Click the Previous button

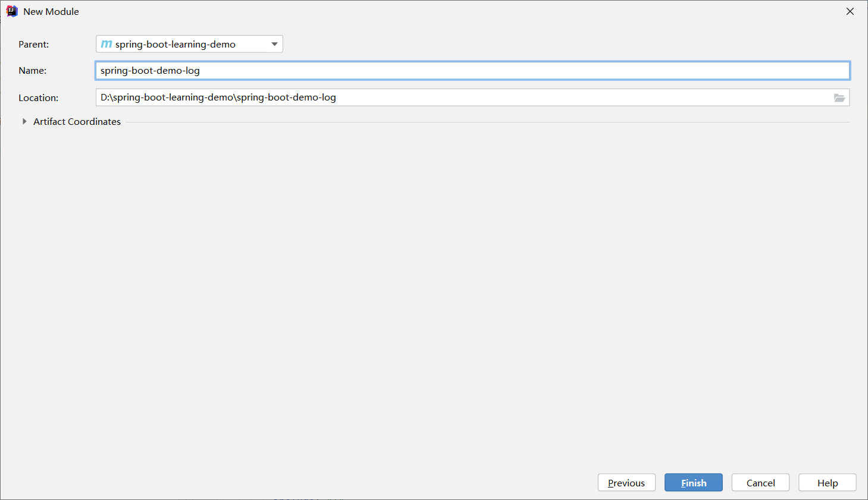pos(626,483)
